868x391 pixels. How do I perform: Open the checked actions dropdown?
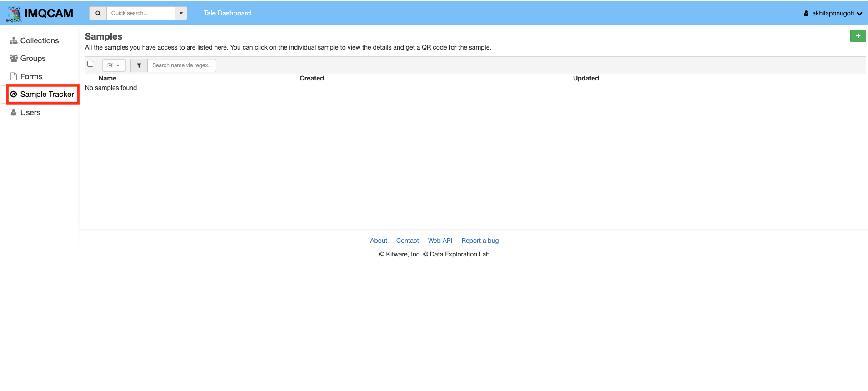(x=114, y=65)
